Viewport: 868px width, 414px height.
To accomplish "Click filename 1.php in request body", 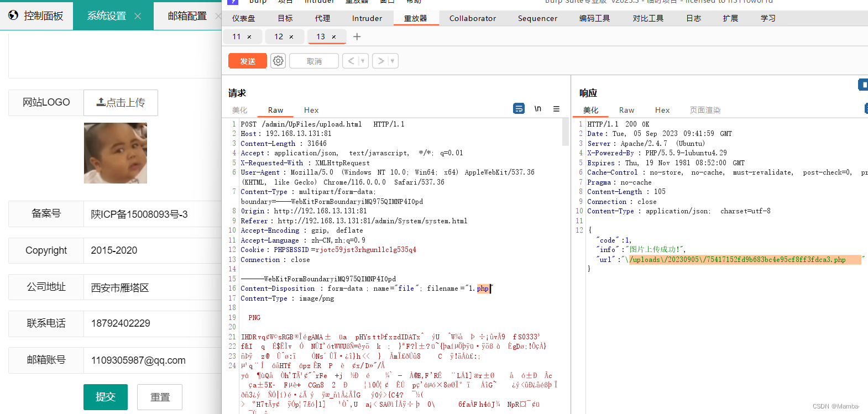I will [x=479, y=289].
